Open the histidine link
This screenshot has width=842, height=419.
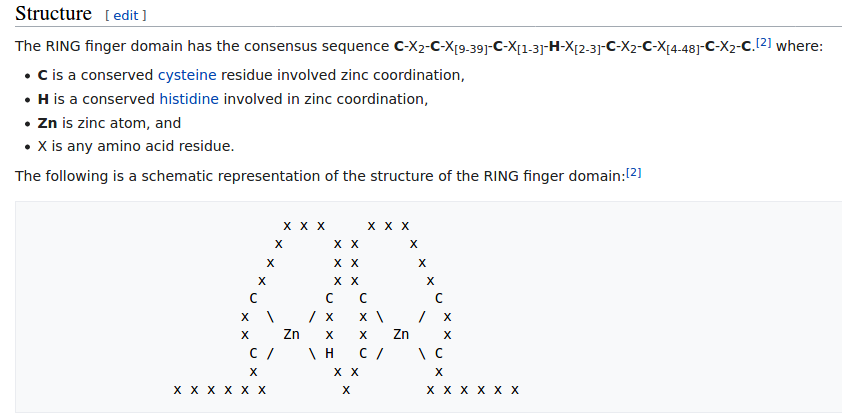tap(190, 99)
